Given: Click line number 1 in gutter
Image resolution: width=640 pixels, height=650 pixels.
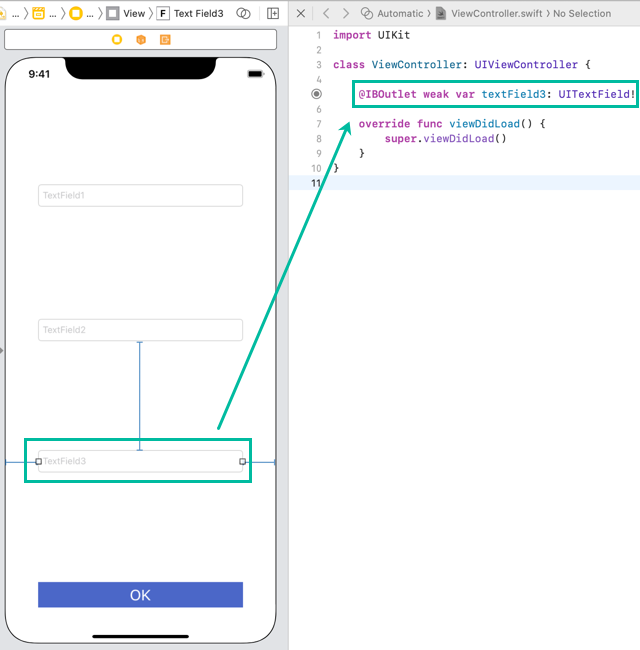Looking at the screenshot, I should [x=319, y=35].
